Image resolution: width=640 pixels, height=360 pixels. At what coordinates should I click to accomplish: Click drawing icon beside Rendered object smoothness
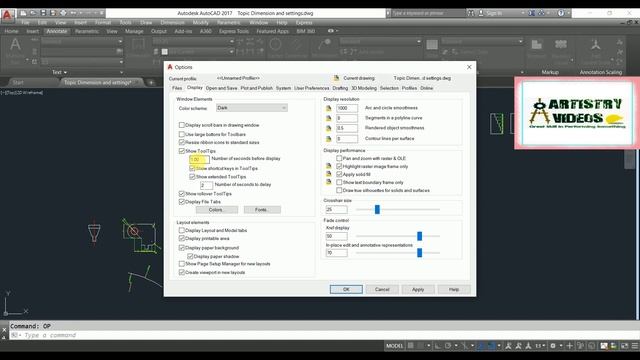329,129
